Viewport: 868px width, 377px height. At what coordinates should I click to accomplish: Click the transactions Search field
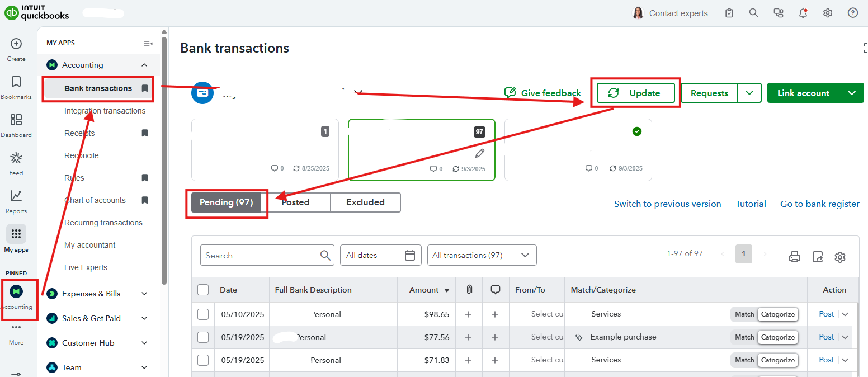point(261,256)
